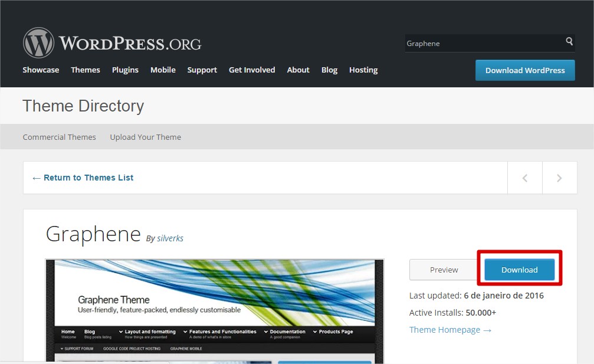Open the Themes menu item
This screenshot has height=364, width=594.
tap(85, 70)
